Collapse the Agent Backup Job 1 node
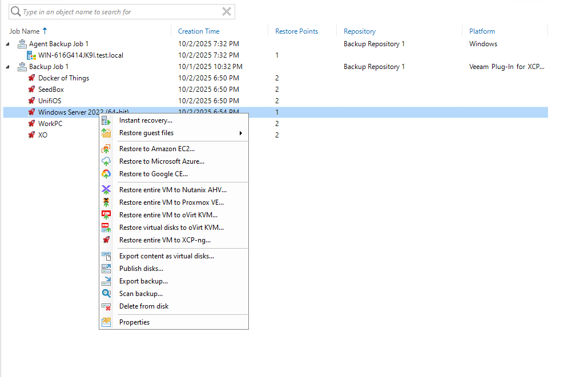This screenshot has width=588, height=377. pos(8,44)
